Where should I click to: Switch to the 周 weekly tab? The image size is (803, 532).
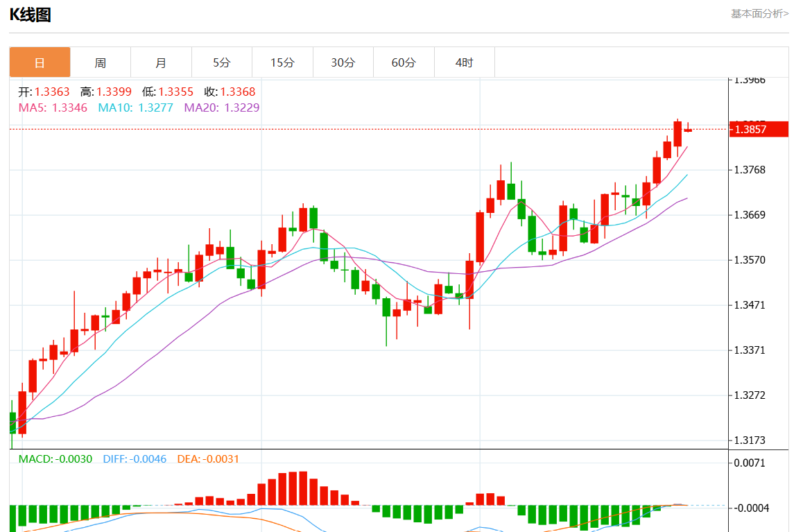pyautogui.click(x=101, y=62)
